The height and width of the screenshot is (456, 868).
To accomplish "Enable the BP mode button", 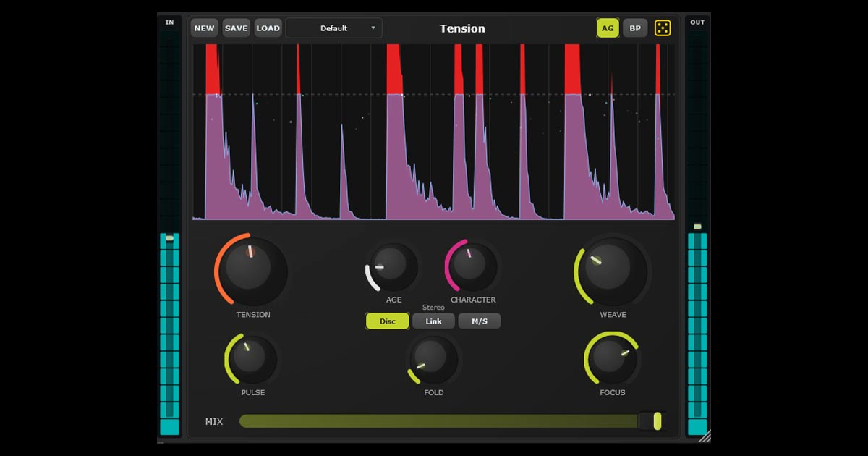I will pyautogui.click(x=634, y=28).
